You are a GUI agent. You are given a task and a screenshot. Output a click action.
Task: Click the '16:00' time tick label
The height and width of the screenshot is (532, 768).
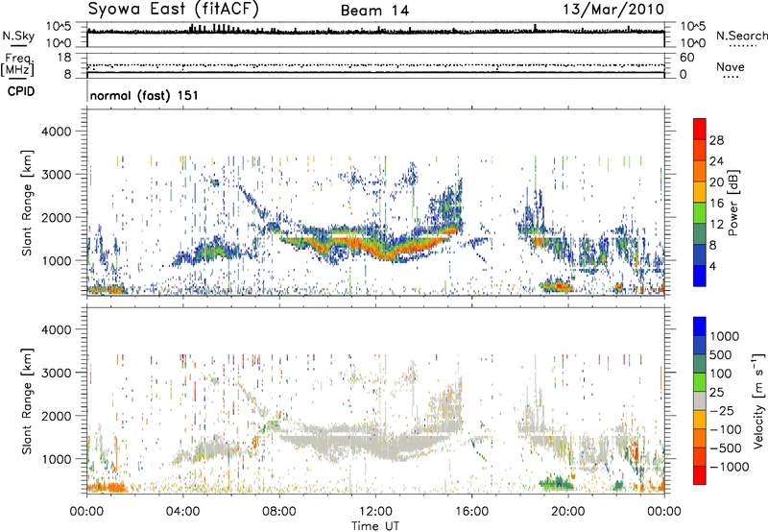point(471,512)
